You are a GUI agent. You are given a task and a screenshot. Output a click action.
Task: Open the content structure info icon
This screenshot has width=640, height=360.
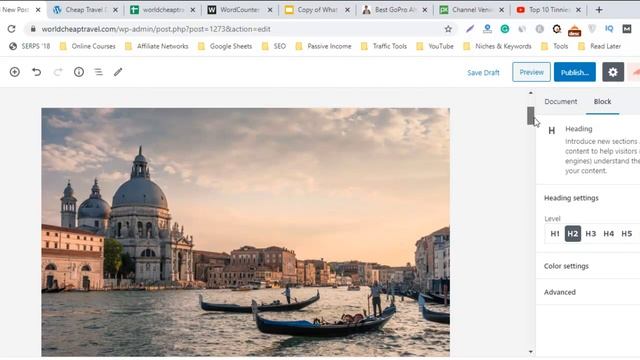79,72
